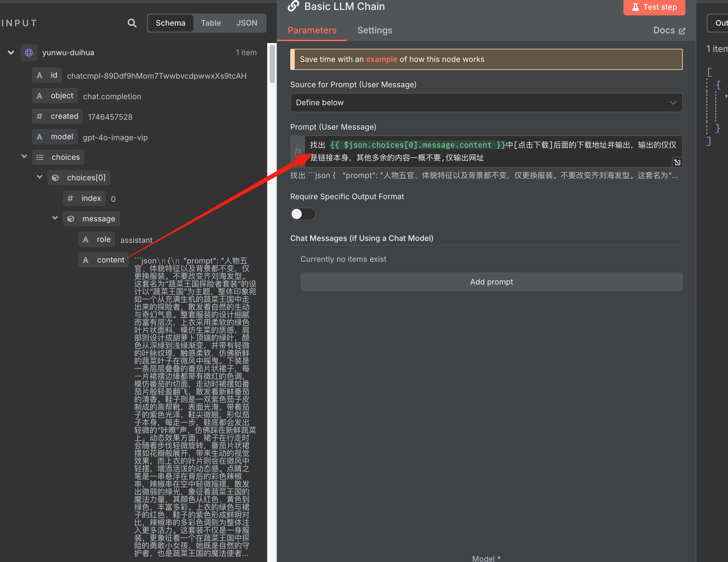Viewport: 728px width, 562px height.
Task: Open the Docs link
Action: pyautogui.click(x=669, y=30)
